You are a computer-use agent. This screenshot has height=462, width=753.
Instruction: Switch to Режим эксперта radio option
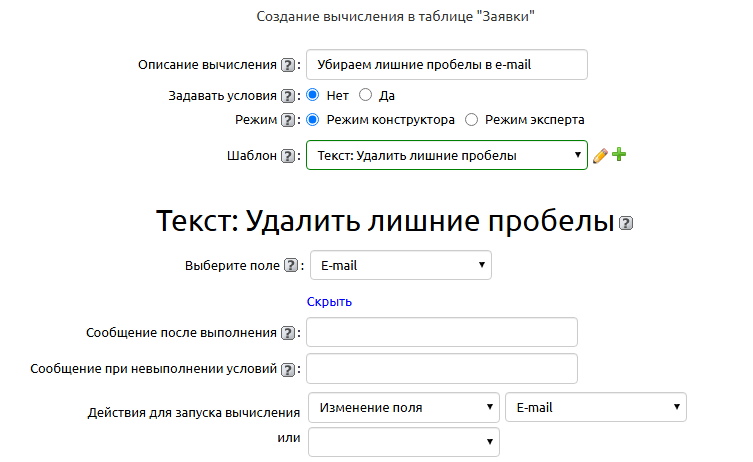(x=472, y=119)
